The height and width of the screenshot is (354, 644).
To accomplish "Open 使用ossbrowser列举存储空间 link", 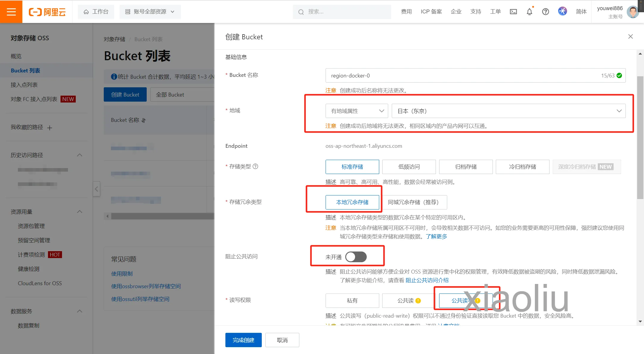I will 146,286.
